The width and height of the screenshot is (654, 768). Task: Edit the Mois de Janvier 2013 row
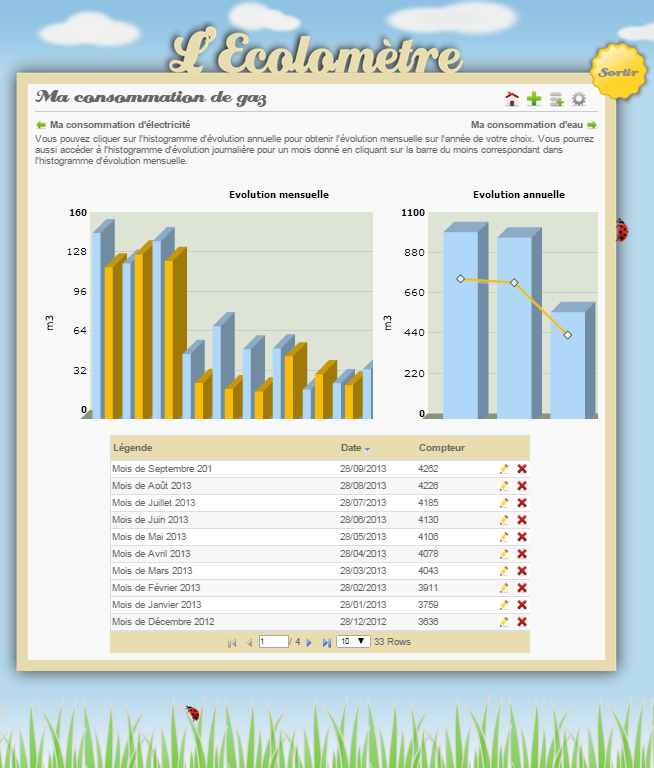[x=504, y=605]
